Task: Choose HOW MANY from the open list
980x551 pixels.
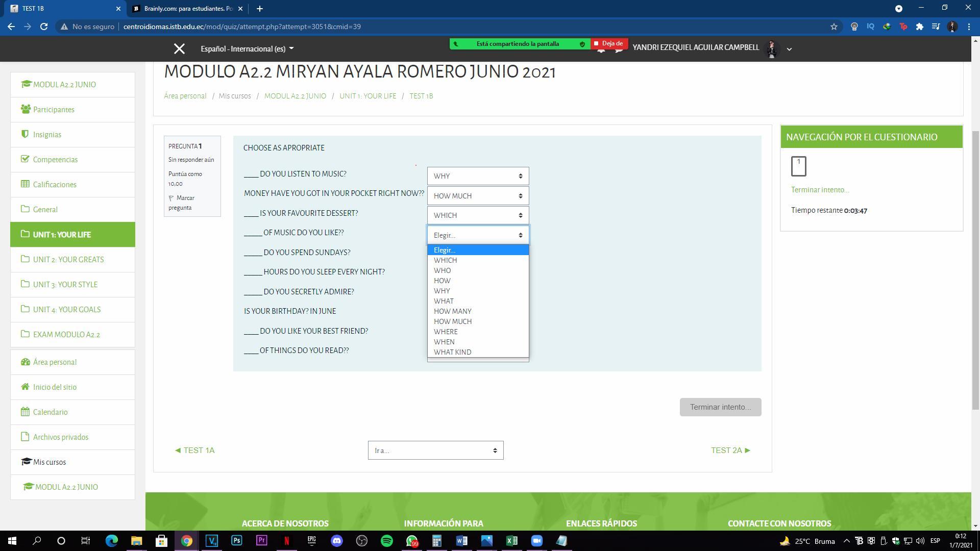Action: point(452,311)
